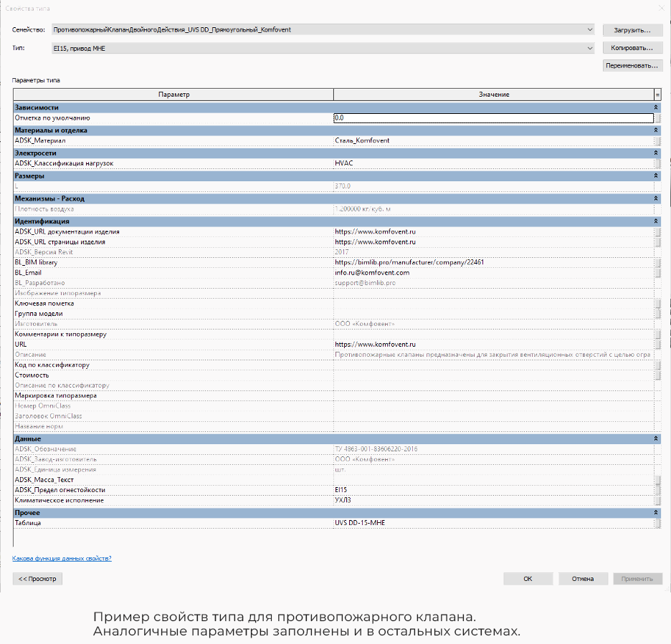This screenshot has height=644, width=671.
Task: Collapse the Размеры section
Action: (x=656, y=176)
